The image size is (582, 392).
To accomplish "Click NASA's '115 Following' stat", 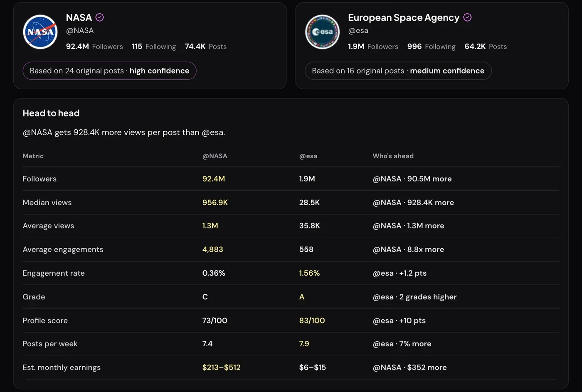I will pyautogui.click(x=154, y=47).
